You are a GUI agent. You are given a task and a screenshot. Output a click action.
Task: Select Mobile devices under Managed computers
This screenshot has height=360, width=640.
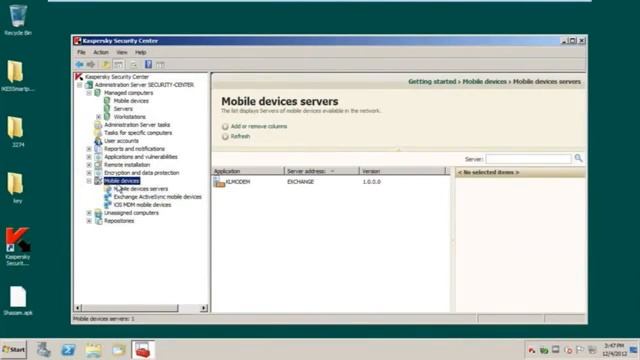(x=131, y=101)
